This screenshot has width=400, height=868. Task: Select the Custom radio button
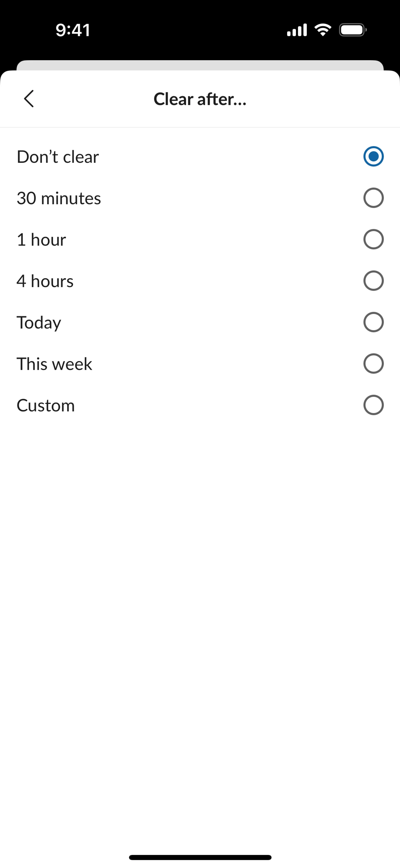click(373, 405)
